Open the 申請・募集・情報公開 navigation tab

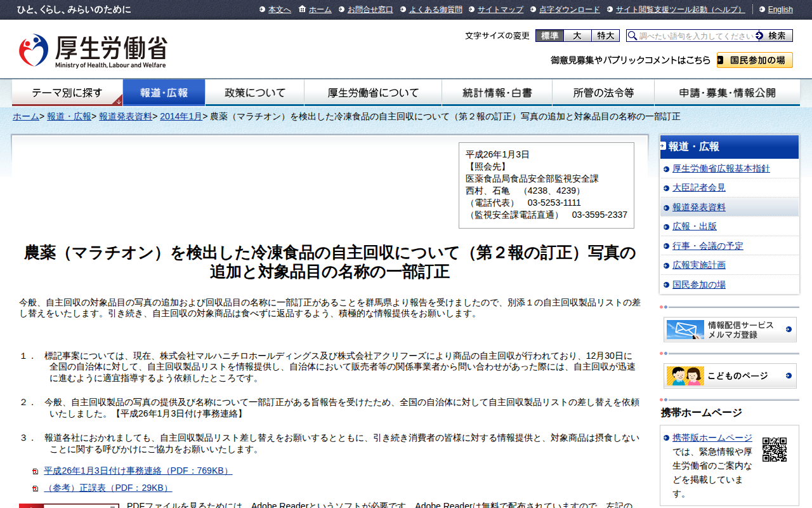pyautogui.click(x=727, y=93)
